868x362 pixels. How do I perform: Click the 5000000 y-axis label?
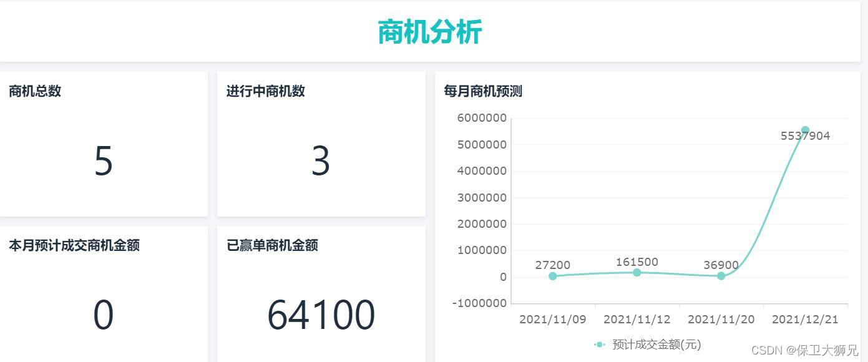[x=482, y=145]
